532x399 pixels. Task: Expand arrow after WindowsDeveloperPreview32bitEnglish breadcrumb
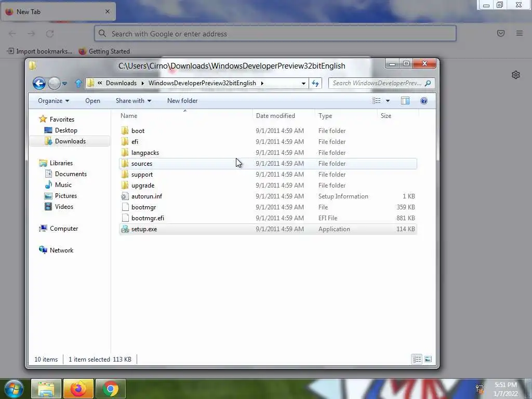(x=262, y=83)
